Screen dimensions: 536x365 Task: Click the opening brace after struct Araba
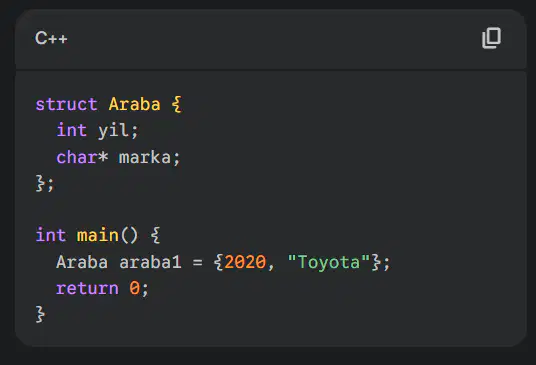click(x=176, y=104)
